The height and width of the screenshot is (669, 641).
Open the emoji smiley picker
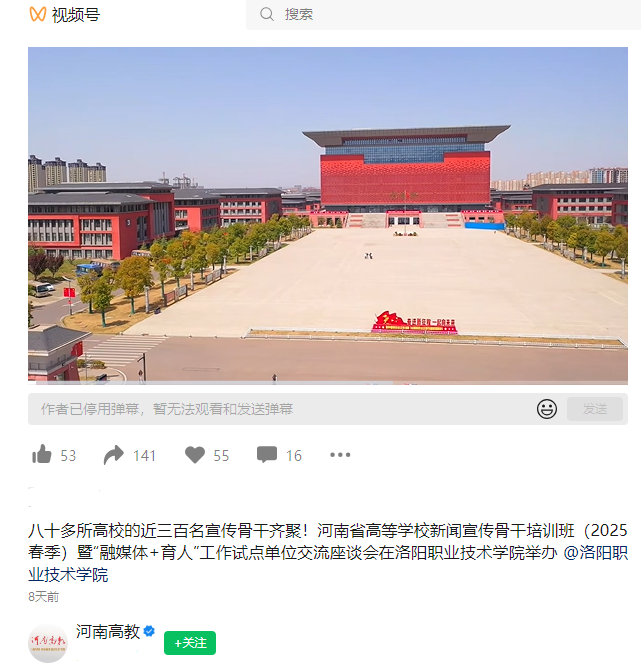pos(547,409)
